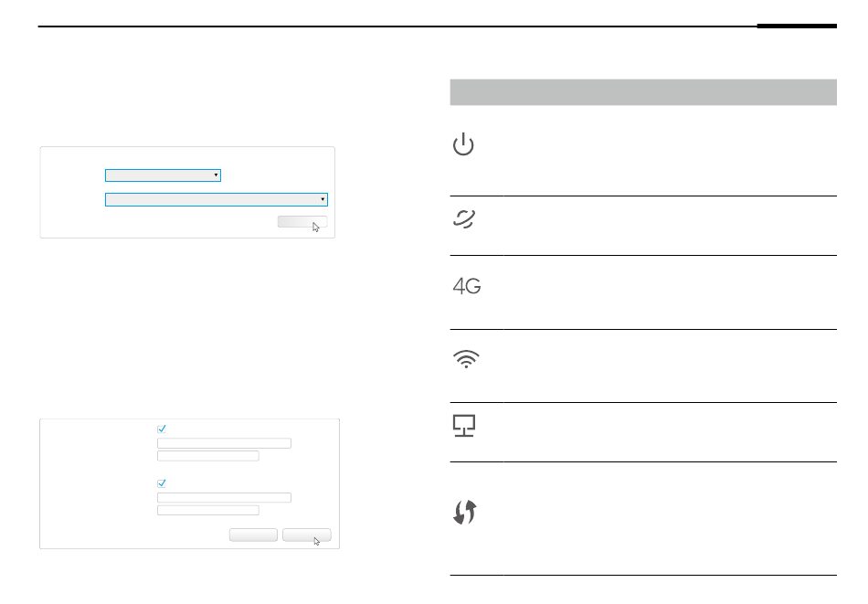Click the gray table header bar

(643, 92)
